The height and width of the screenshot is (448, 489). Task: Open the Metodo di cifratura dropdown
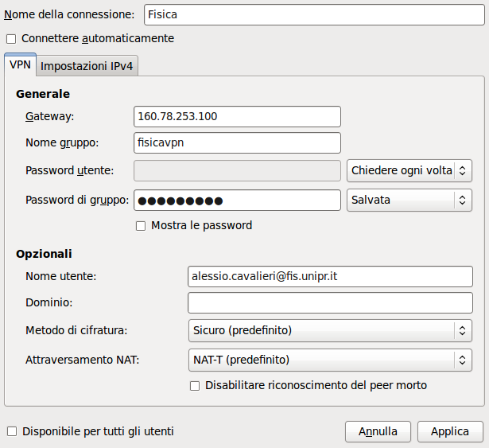[x=329, y=329]
